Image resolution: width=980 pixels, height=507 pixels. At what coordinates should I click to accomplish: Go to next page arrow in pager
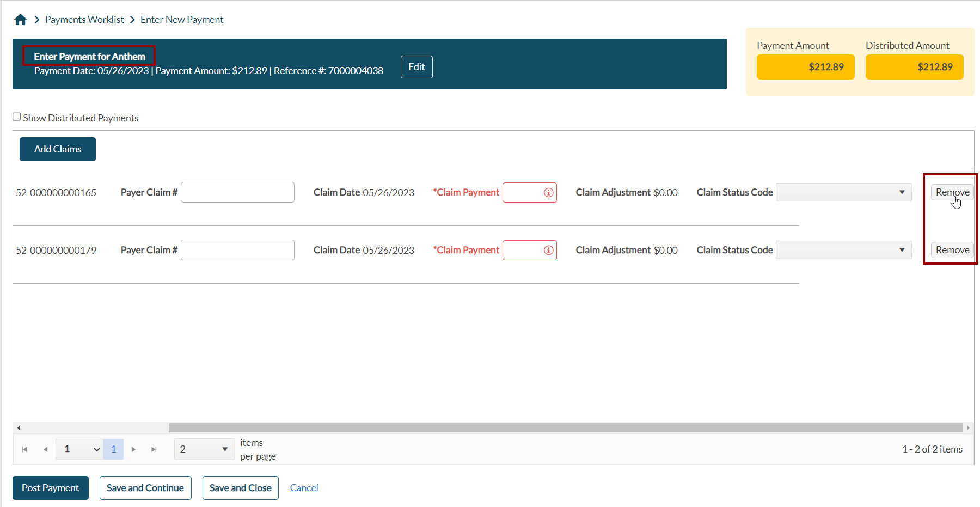pyautogui.click(x=133, y=449)
